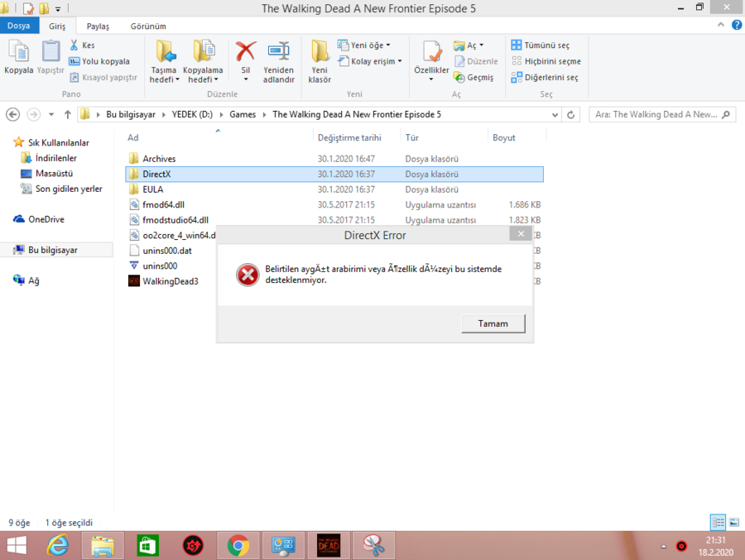Collapse the ribbon with the chevron arrow
Image resolution: width=745 pixels, height=560 pixels.
pos(721,25)
